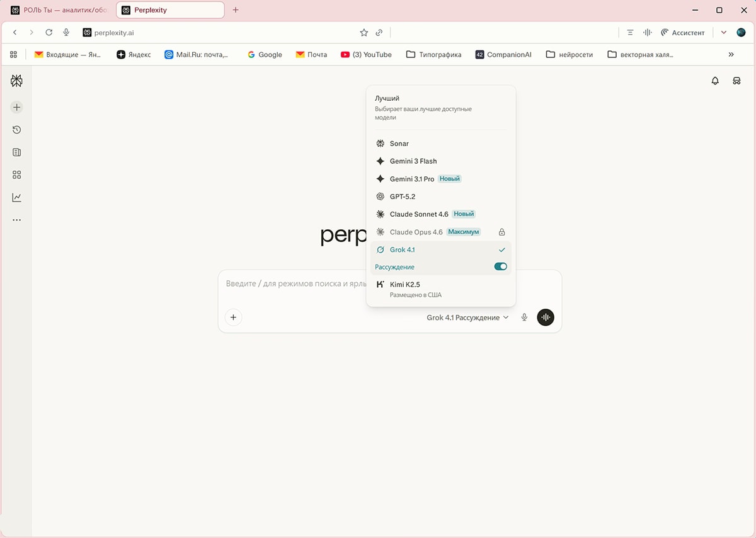Open the finance chart icon in the sidebar

[16, 198]
